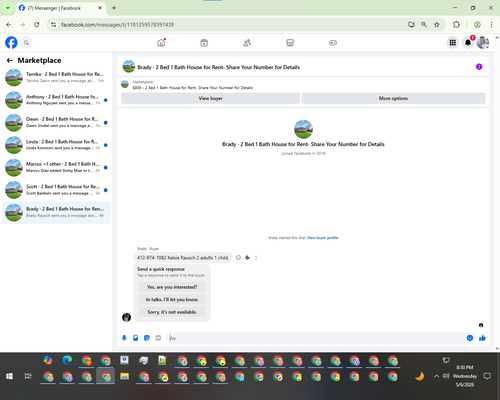The width and height of the screenshot is (500, 400).
Task: Open Chrome extensions puzzle icon
Action: [x=456, y=24]
